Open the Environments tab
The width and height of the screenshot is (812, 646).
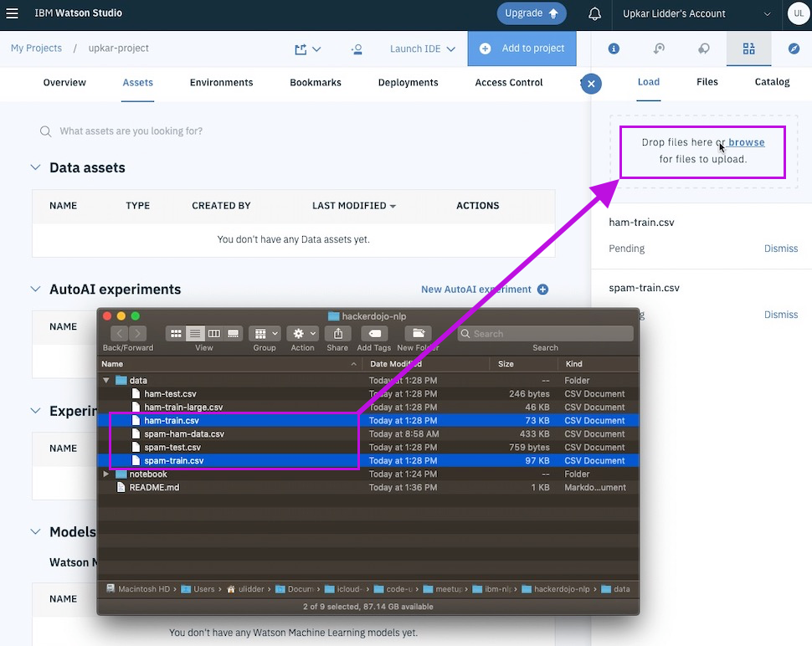(221, 82)
